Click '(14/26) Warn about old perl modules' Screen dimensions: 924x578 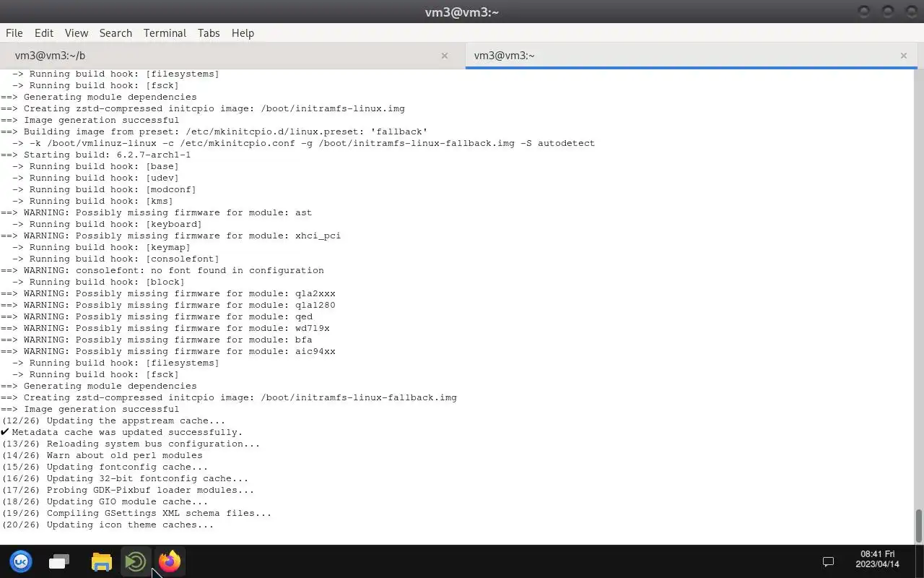tap(102, 455)
